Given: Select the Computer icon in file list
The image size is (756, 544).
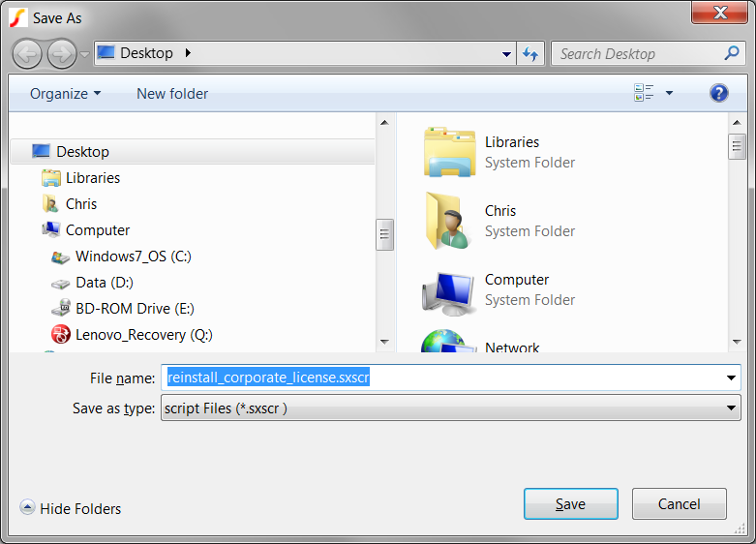Looking at the screenshot, I should click(x=449, y=289).
